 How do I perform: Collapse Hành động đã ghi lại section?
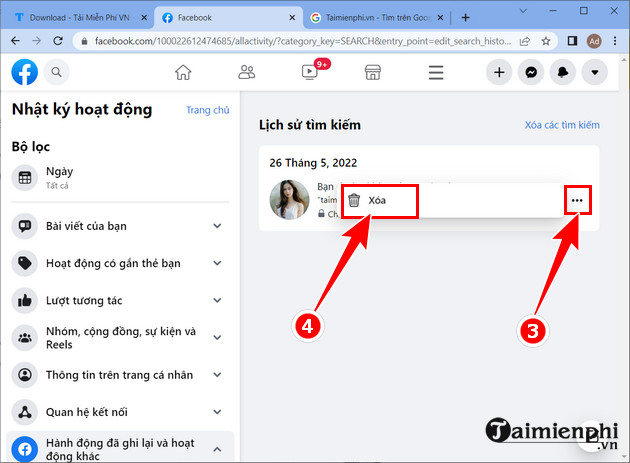(217, 449)
